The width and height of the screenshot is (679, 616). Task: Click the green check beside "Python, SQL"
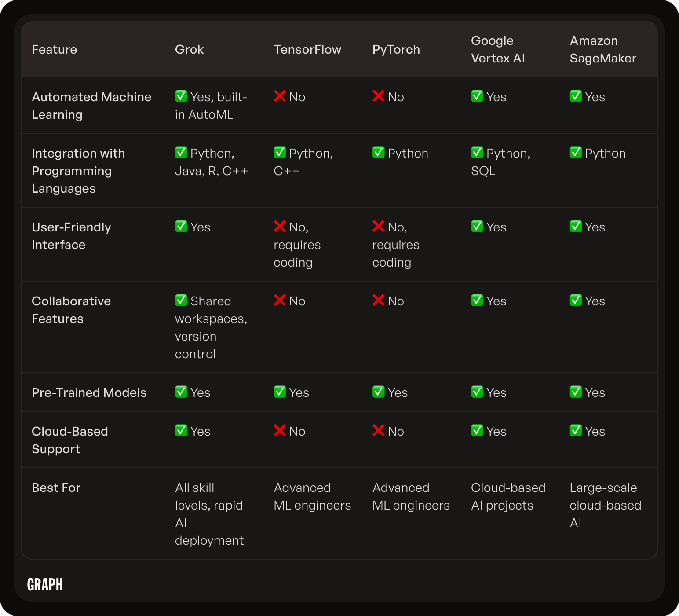point(477,152)
